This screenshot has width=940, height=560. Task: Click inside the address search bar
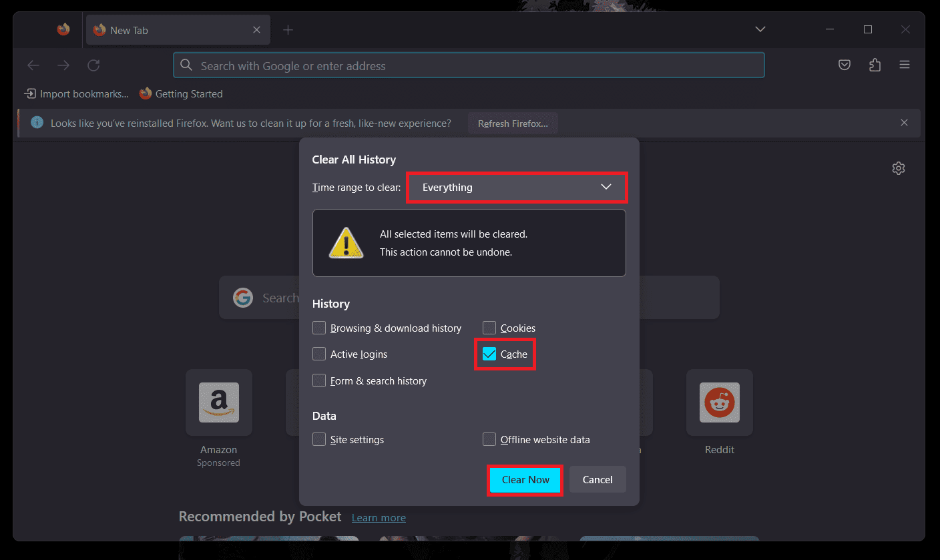tap(467, 66)
